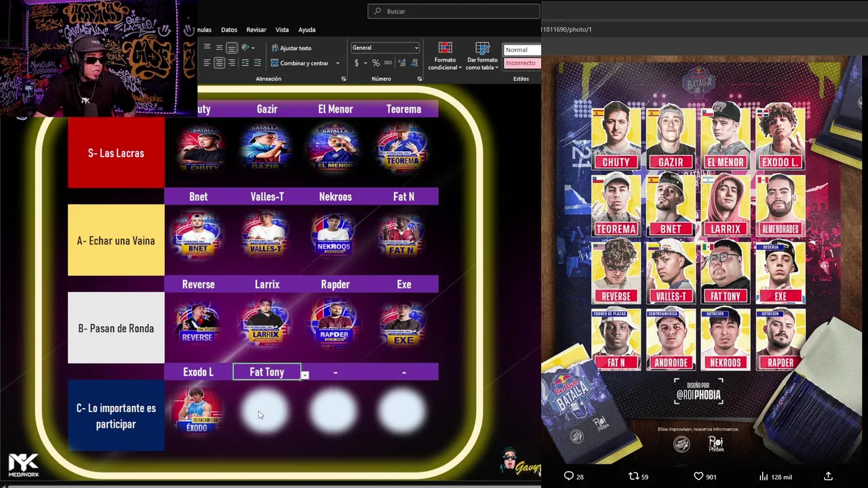Click the text orientation icon
This screenshot has width=868, height=488.
pyautogui.click(x=245, y=47)
